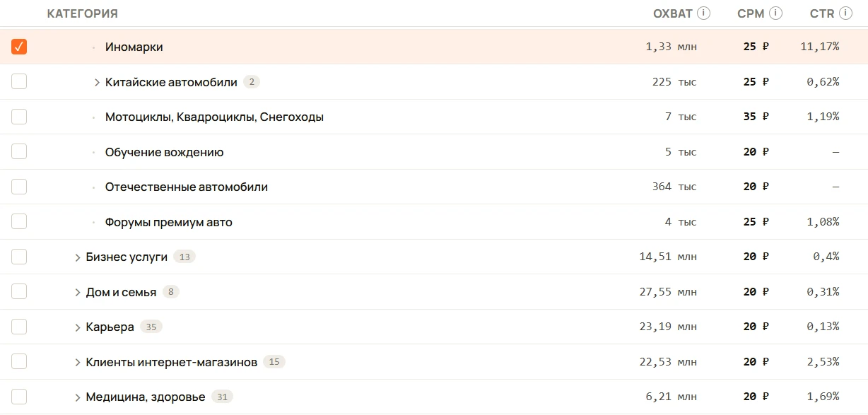868x415 pixels.
Task: Tick the Отечественные автомобили checkbox
Action: pyautogui.click(x=19, y=187)
